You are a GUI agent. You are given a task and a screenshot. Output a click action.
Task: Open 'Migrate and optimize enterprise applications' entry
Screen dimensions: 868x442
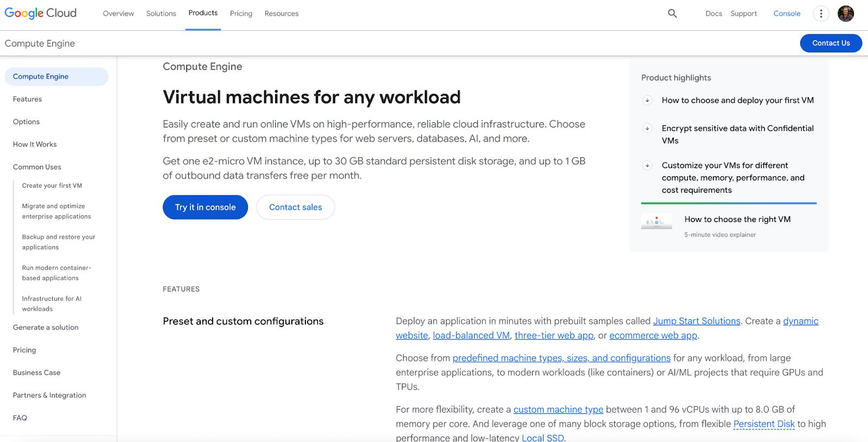pos(56,211)
